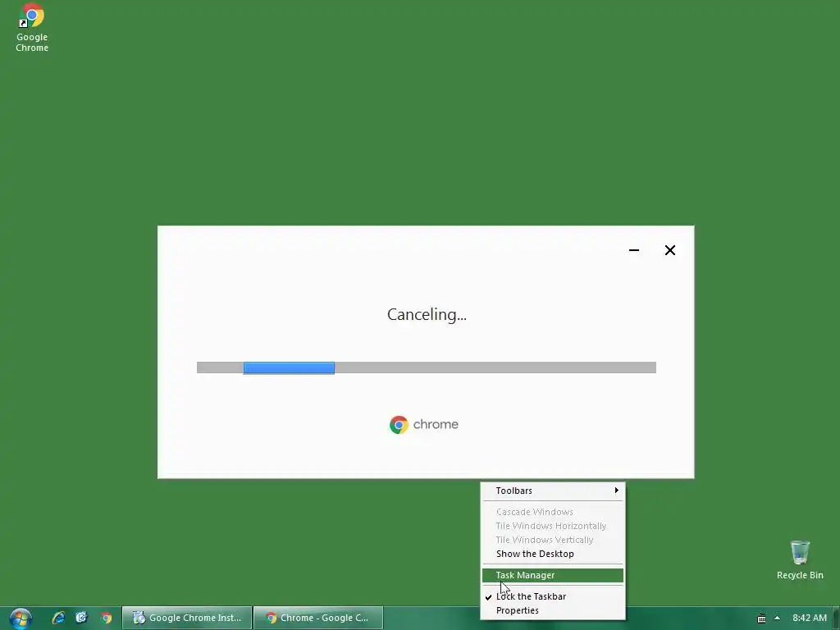The image size is (840, 630).
Task: Switch to Chrome - Google Chrome taskbar button
Action: [318, 618]
